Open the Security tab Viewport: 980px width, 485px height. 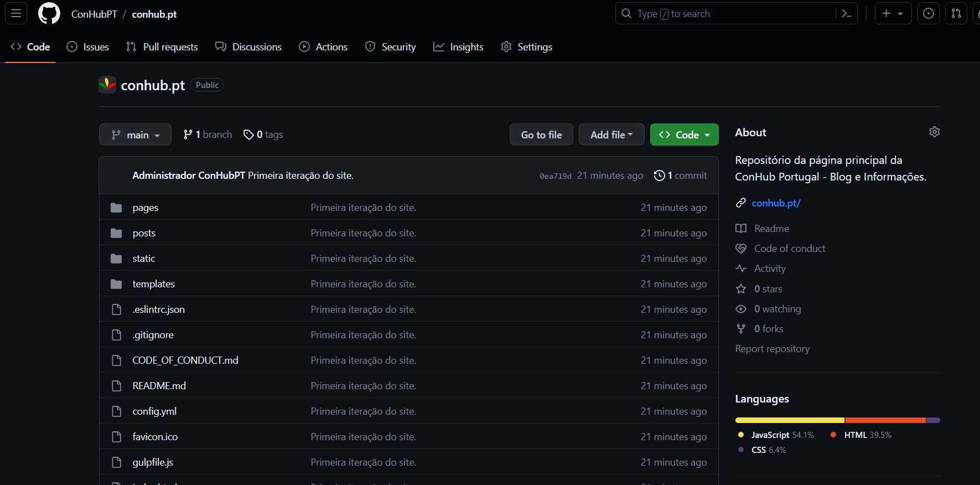[390, 47]
